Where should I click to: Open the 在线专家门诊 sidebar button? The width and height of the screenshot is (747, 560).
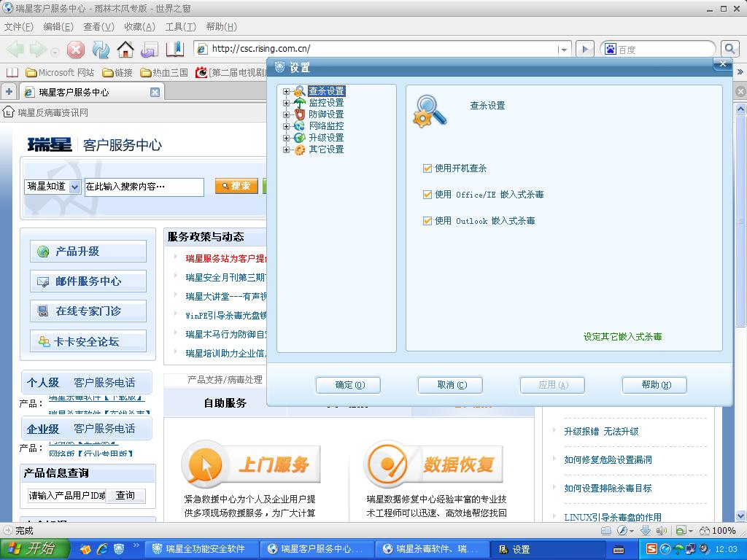coord(88,311)
